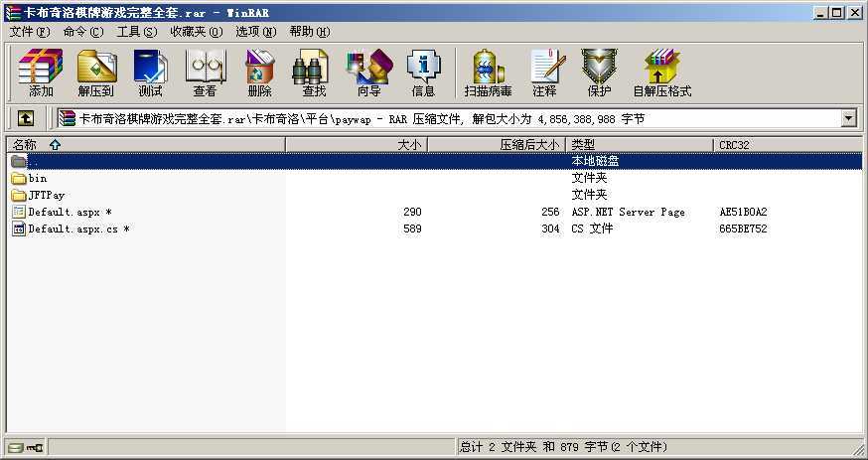The image size is (868, 460).
Task: Open the 收藏夹(O) menu
Action: [x=197, y=32]
